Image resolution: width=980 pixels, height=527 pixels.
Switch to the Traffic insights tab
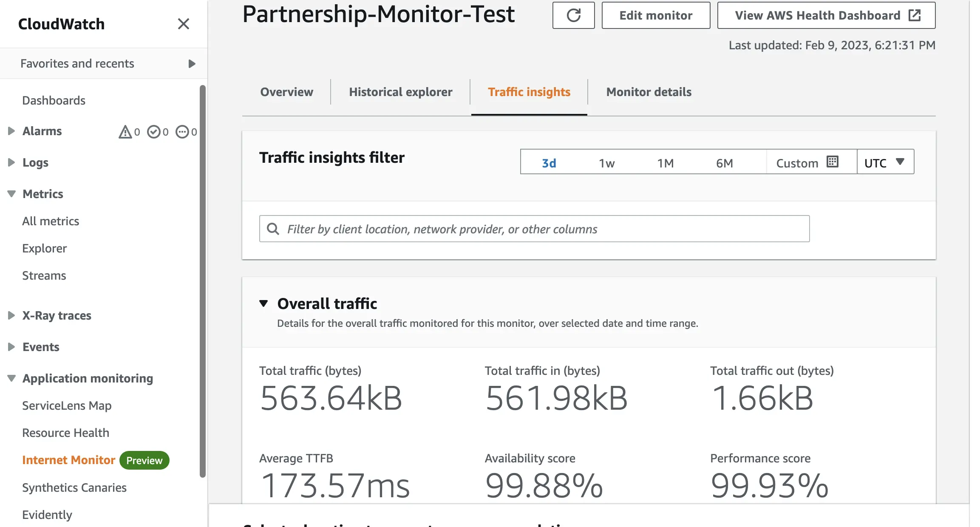(529, 91)
